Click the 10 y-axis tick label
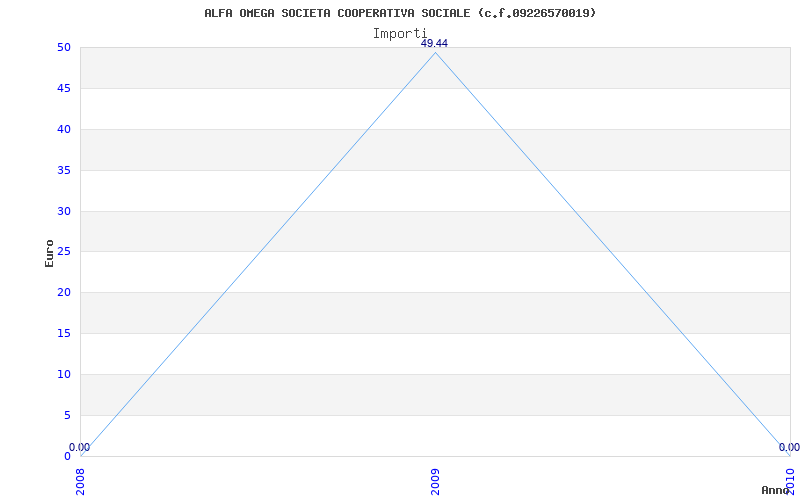Screen dimensions: 800x500 [x=64, y=374]
